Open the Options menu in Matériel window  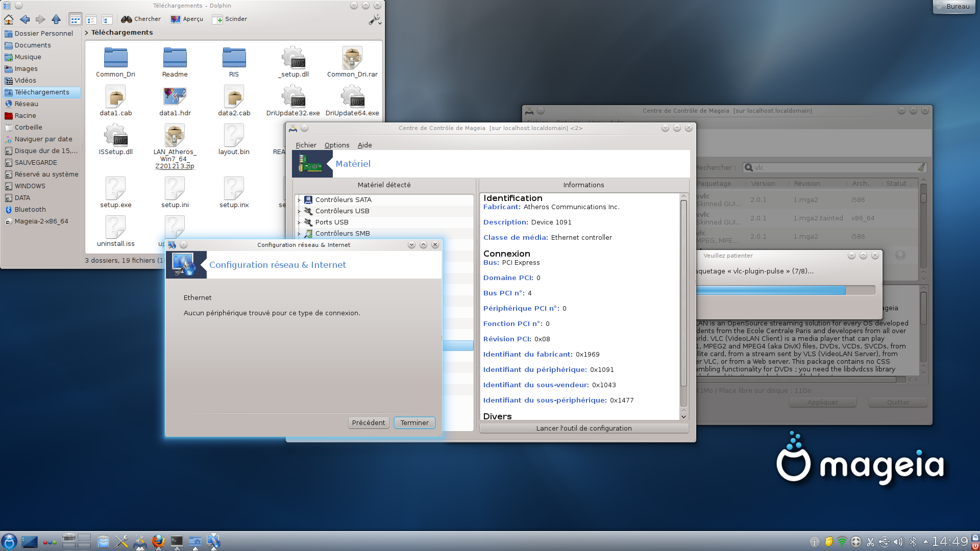[337, 145]
